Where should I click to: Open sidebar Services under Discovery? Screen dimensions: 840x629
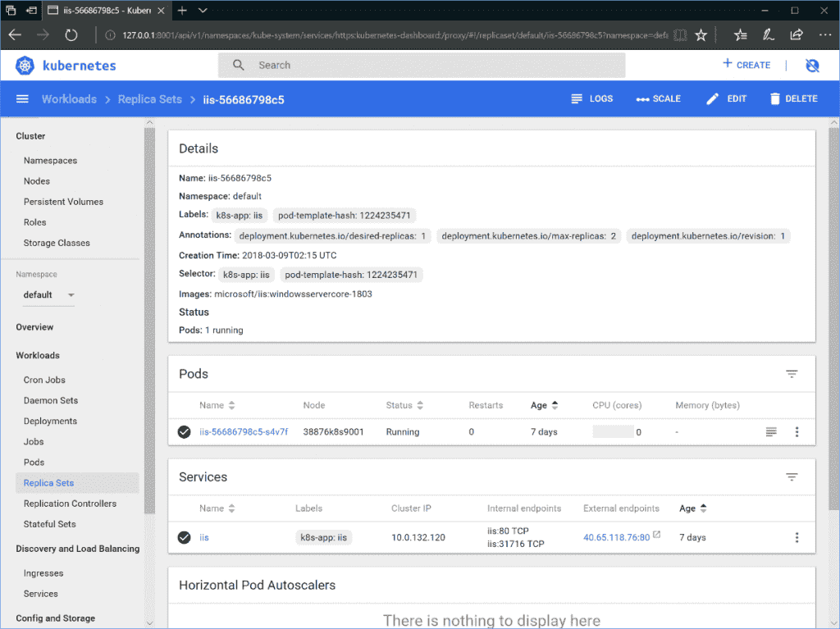[x=41, y=594]
